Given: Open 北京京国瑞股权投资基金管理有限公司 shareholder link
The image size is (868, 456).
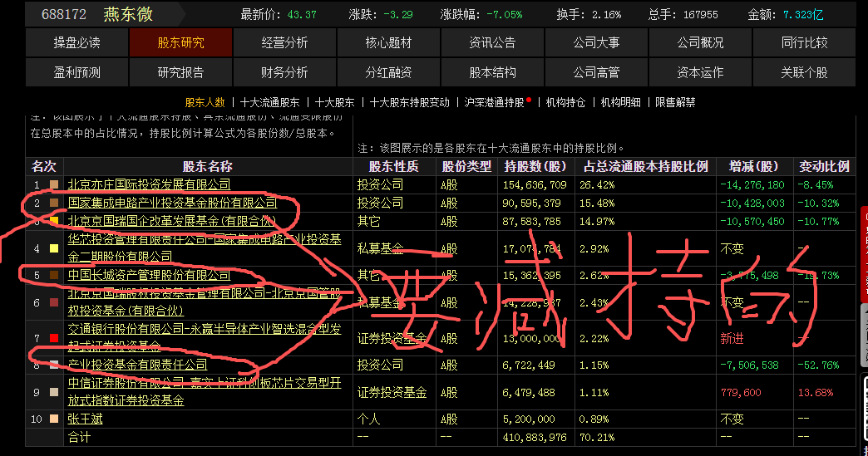Looking at the screenshot, I should click(205, 302).
